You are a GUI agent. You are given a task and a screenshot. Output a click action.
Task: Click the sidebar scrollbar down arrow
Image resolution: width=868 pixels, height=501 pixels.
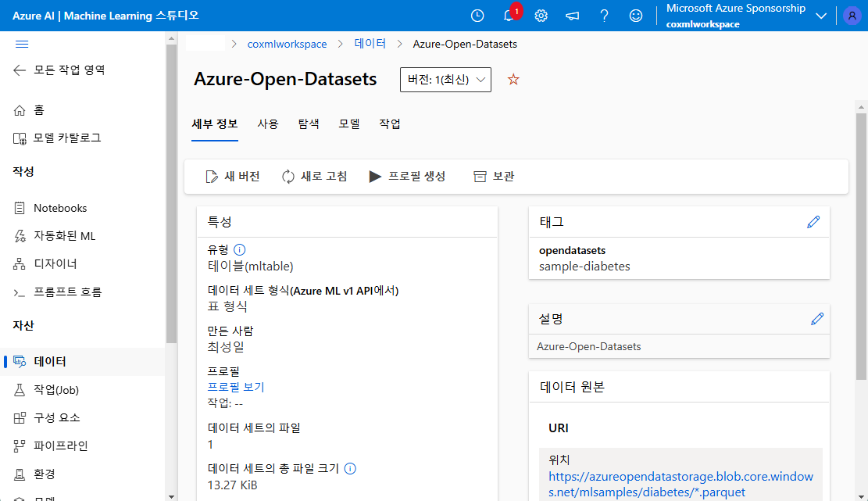click(171, 496)
